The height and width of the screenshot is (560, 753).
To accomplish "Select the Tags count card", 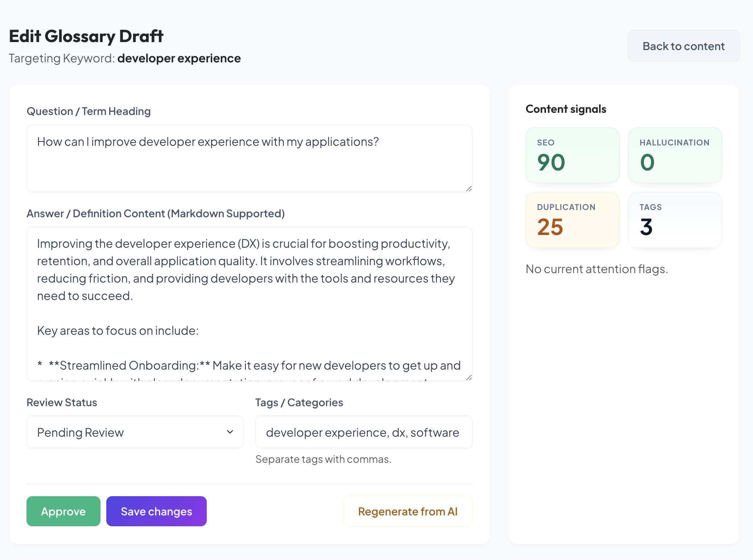I will (675, 220).
